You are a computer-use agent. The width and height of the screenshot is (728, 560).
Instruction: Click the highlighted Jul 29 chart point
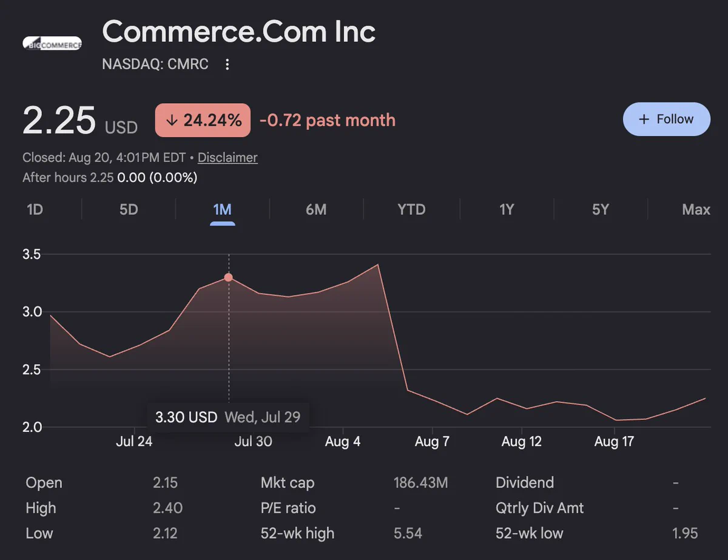(x=228, y=277)
